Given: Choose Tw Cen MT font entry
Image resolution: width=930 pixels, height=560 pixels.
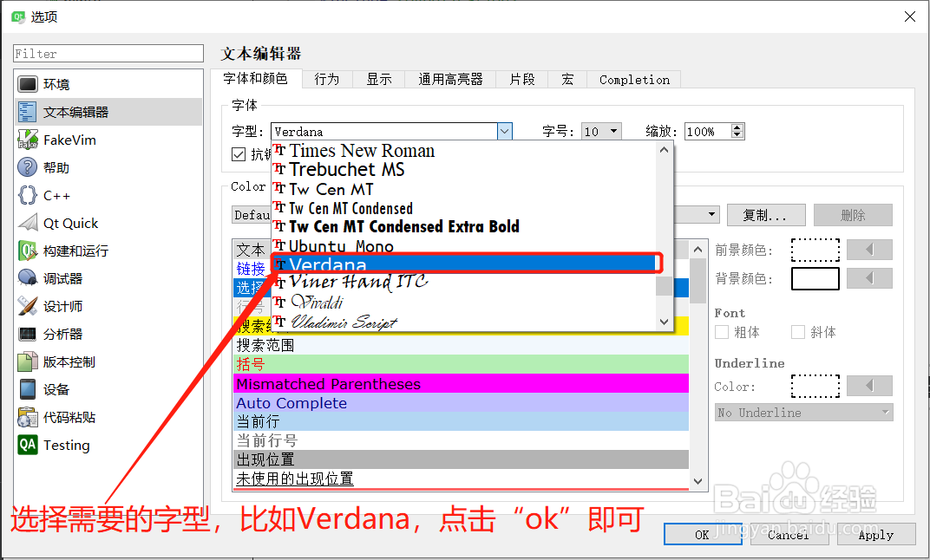Looking at the screenshot, I should click(x=464, y=189).
